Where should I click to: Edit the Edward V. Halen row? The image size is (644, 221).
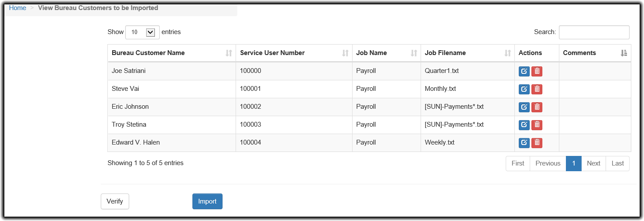point(524,143)
